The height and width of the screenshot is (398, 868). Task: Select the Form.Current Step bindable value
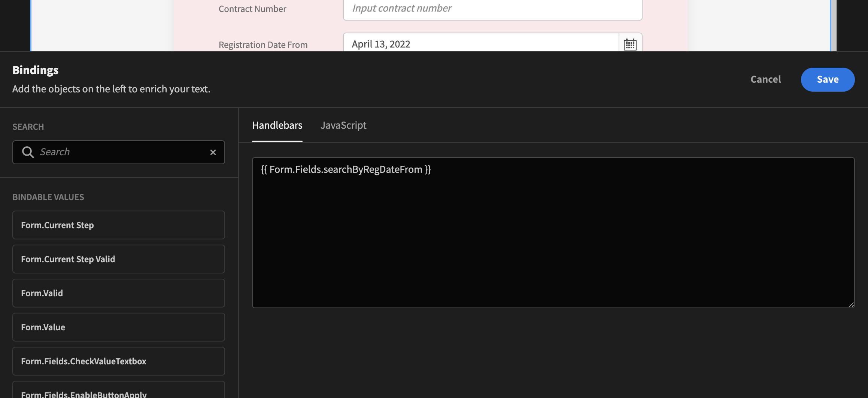click(118, 225)
